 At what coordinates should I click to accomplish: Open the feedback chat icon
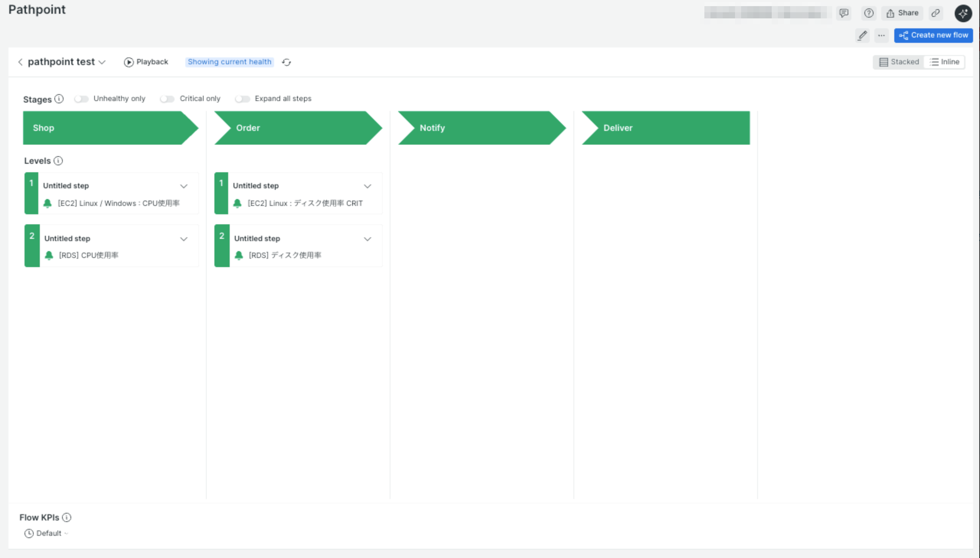(x=844, y=13)
